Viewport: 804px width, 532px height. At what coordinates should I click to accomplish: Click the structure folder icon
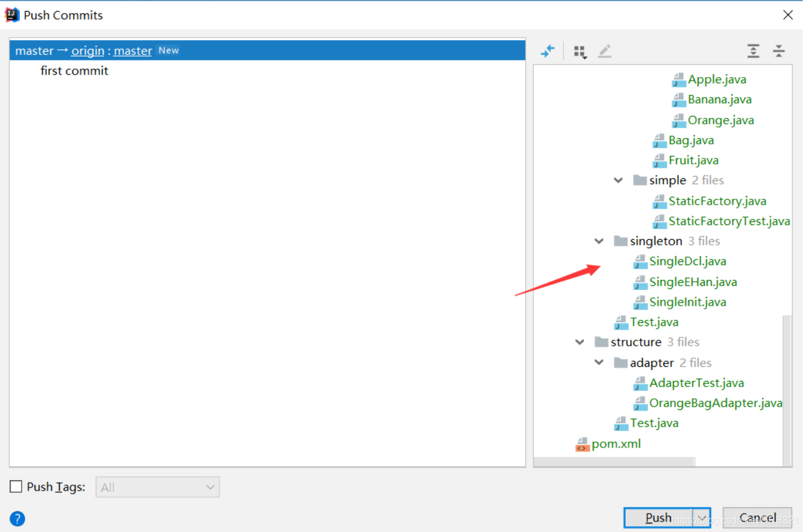pos(602,342)
